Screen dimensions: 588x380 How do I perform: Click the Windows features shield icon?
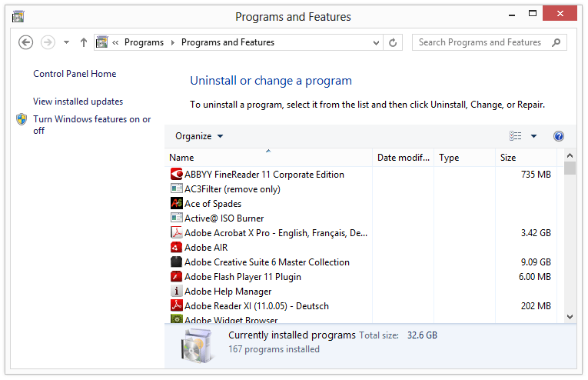point(22,119)
